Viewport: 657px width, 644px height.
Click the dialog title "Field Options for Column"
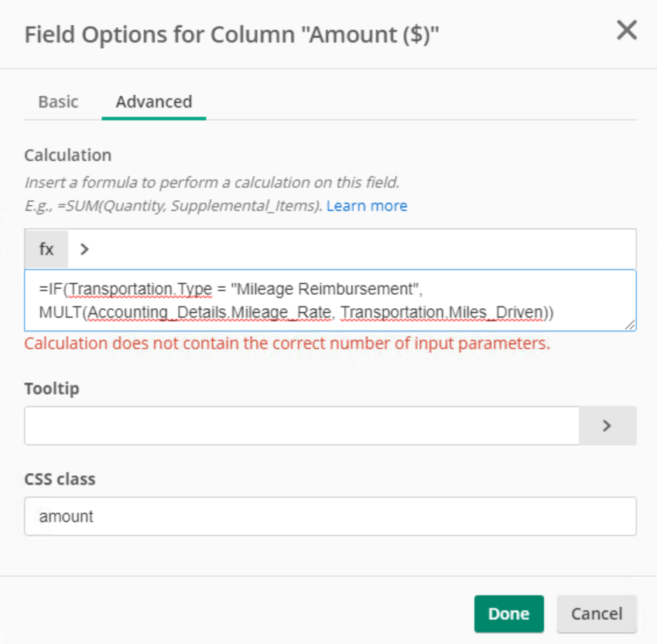[x=160, y=34]
